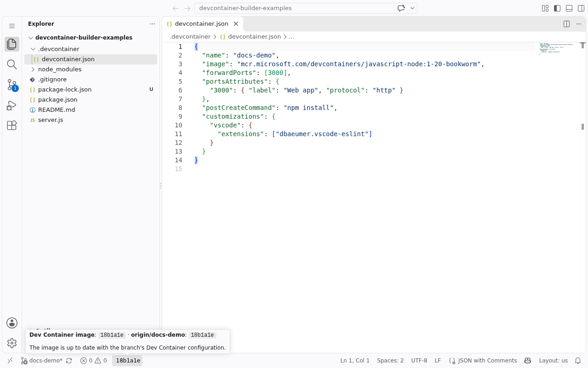This screenshot has width=588, height=368.
Task: Collapse the devcontainer-builder-examples root folder
Action: tap(91, 38)
